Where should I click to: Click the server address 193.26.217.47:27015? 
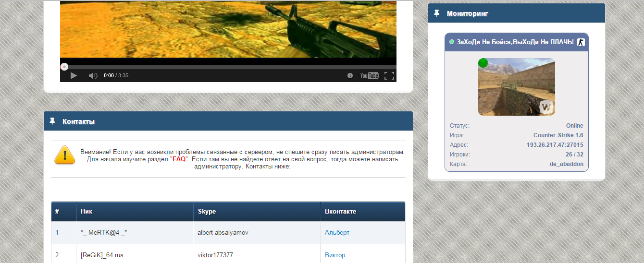coord(555,145)
